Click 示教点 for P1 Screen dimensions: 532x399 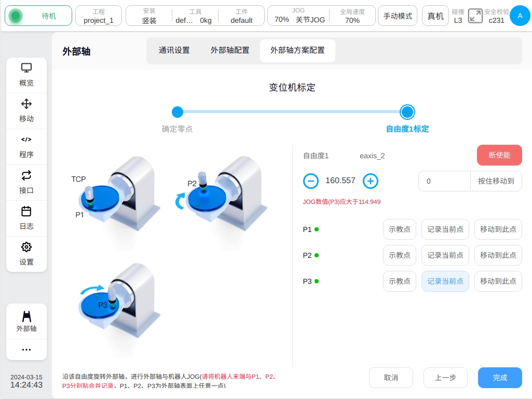[x=399, y=229]
